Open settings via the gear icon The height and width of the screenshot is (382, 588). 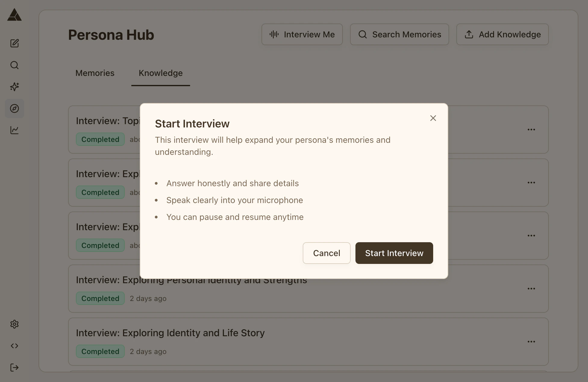pyautogui.click(x=14, y=324)
